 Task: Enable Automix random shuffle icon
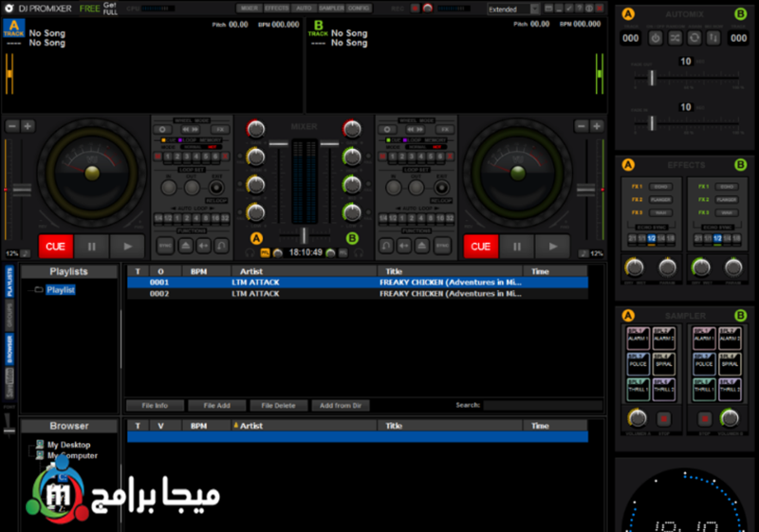[x=675, y=38]
